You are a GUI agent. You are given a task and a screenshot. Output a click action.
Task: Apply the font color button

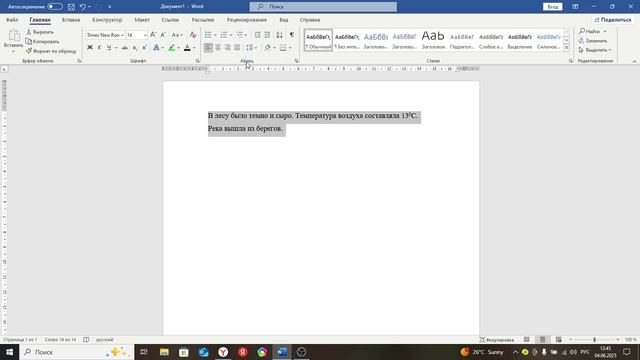187,48
